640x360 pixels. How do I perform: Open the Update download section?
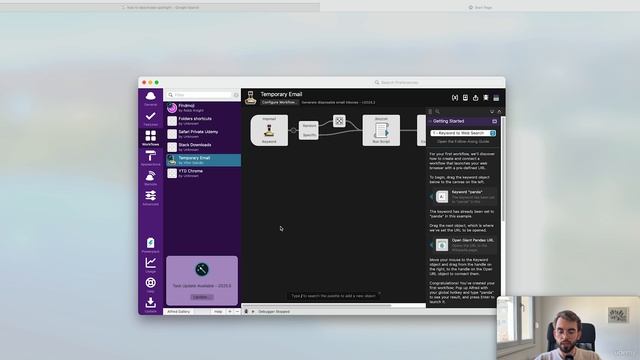pos(151,304)
